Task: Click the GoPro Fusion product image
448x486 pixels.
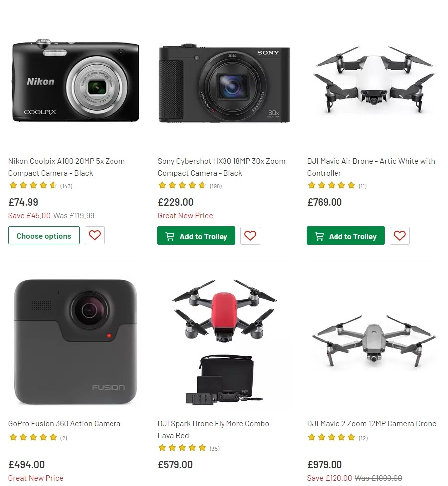Action: tap(75, 342)
